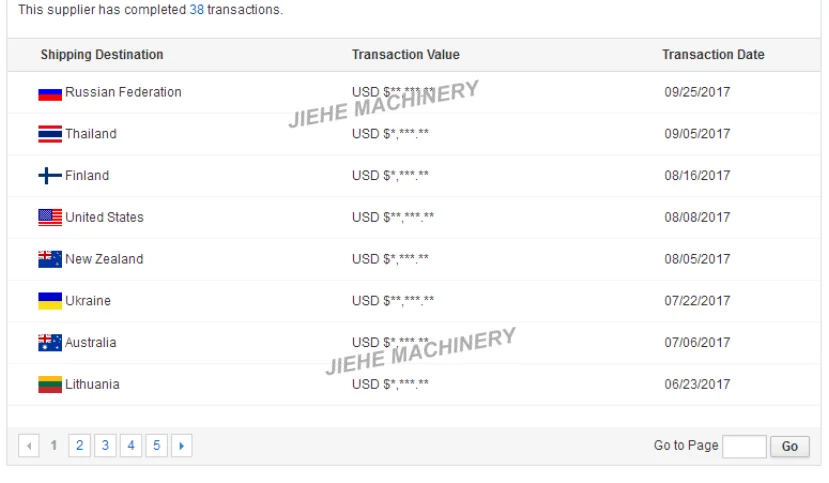This screenshot has width=829, height=483.
Task: Go to the next page arrow
Action: [181, 446]
